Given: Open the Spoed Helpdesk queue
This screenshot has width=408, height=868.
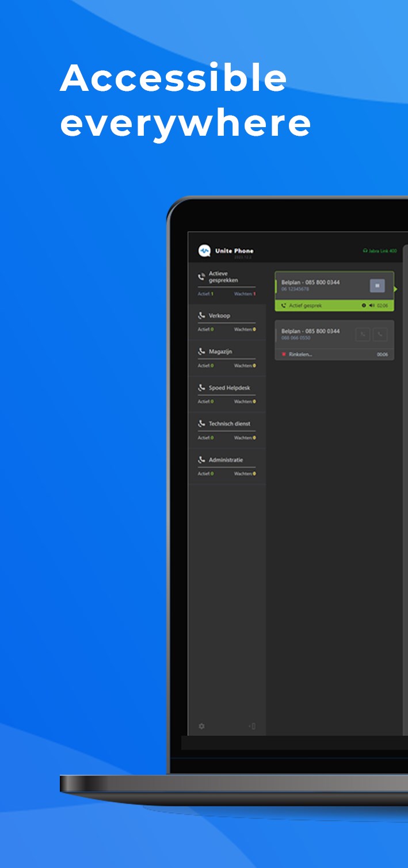Looking at the screenshot, I should pos(227,394).
